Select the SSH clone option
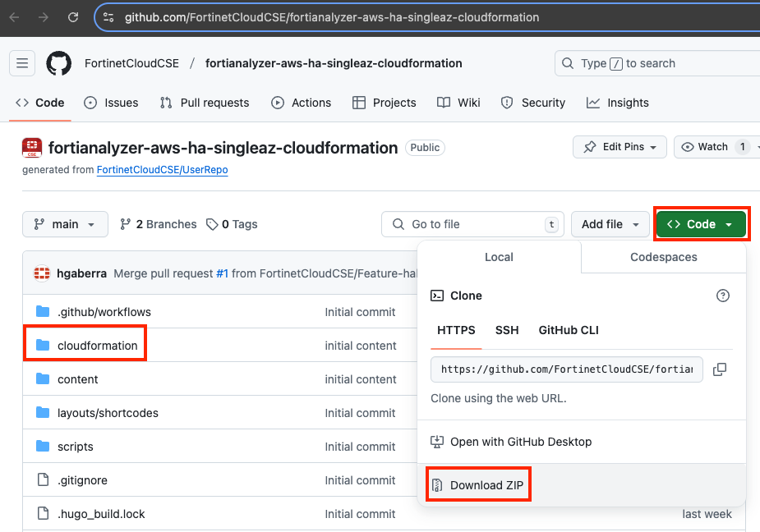Image resolution: width=760 pixels, height=532 pixels. tap(507, 330)
